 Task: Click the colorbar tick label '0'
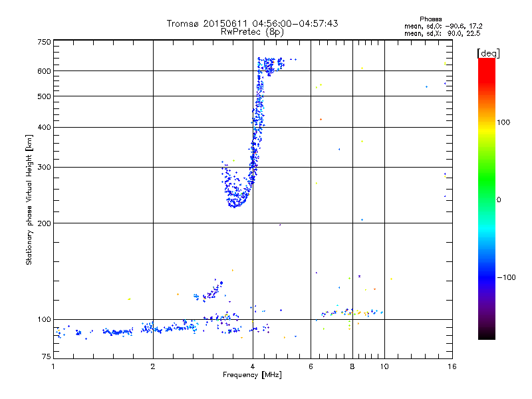click(x=499, y=200)
